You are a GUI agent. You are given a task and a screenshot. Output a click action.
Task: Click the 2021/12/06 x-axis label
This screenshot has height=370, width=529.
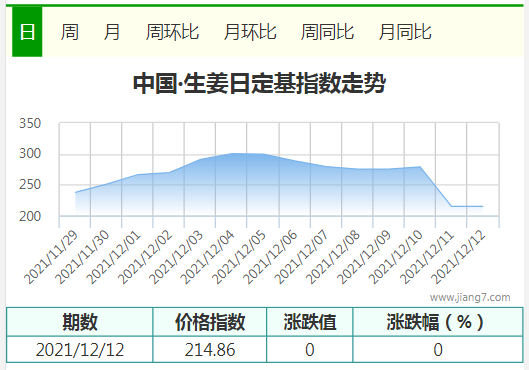pos(270,257)
